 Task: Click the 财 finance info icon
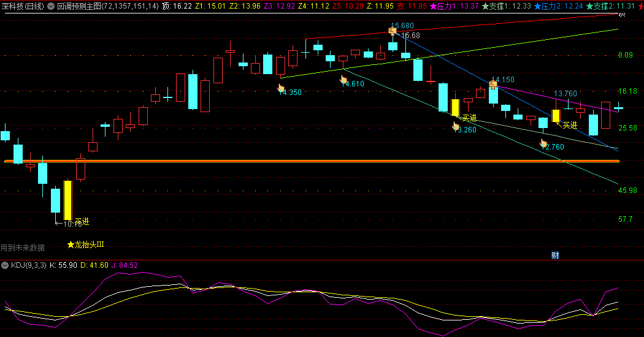tap(555, 256)
